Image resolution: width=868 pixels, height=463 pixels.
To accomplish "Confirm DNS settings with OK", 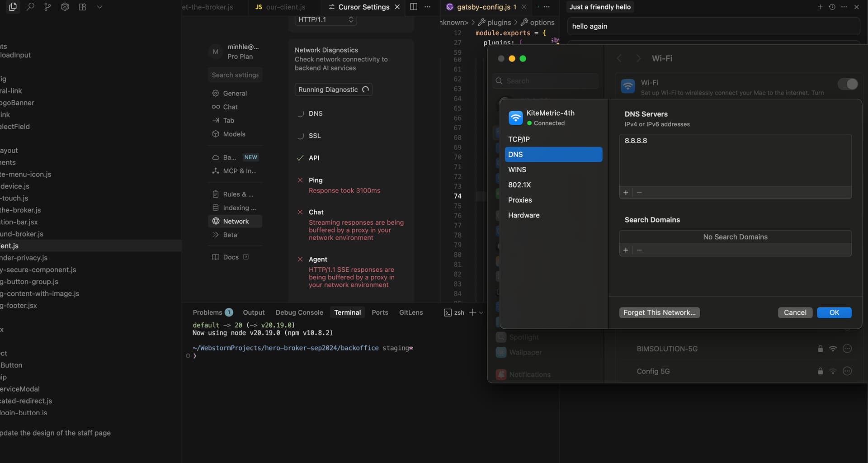I will coord(834,312).
